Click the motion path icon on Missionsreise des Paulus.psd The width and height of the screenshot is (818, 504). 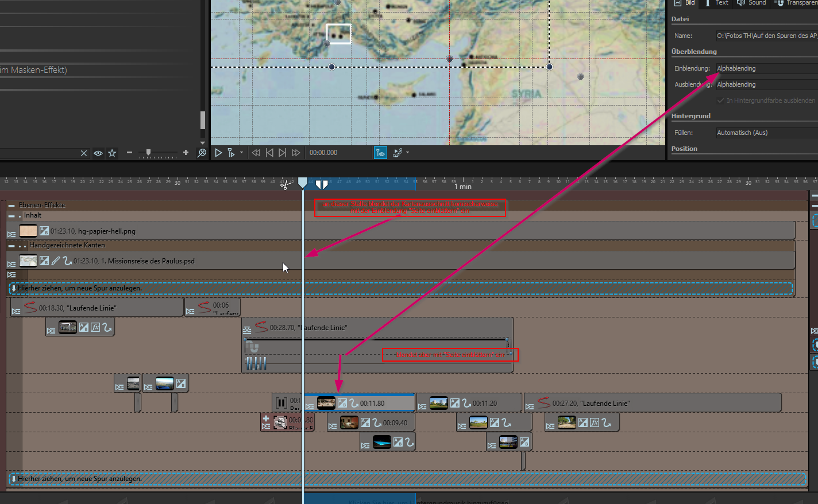(67, 261)
